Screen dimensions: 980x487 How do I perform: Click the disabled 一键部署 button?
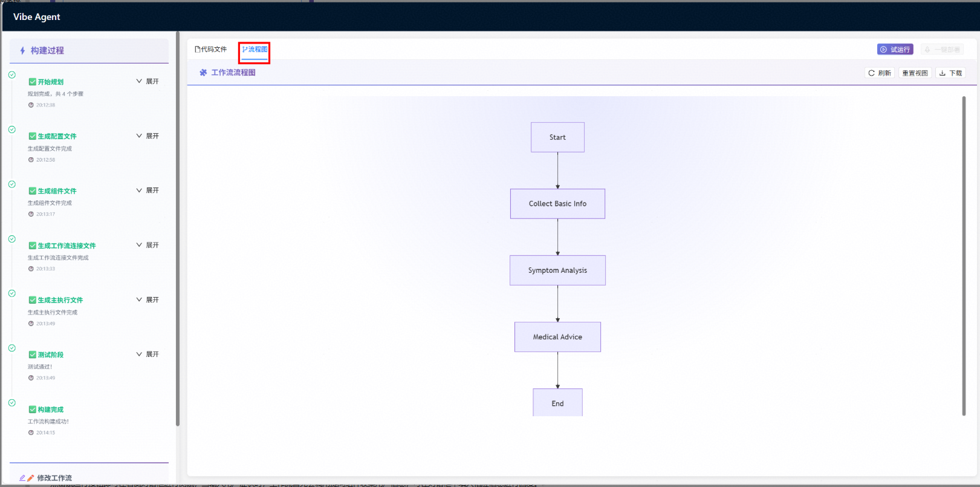point(942,50)
